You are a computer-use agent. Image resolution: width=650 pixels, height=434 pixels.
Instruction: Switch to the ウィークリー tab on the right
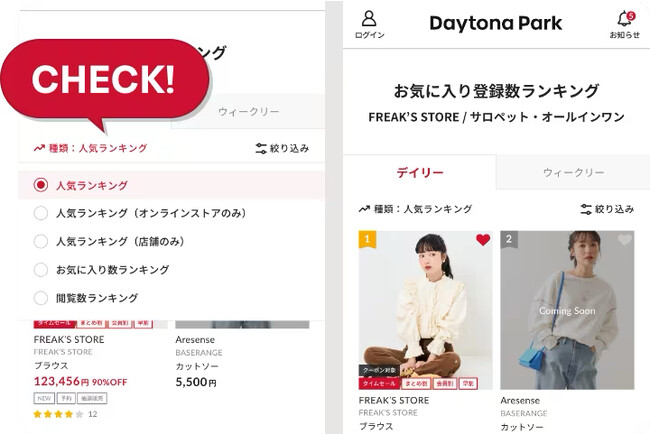tap(573, 172)
